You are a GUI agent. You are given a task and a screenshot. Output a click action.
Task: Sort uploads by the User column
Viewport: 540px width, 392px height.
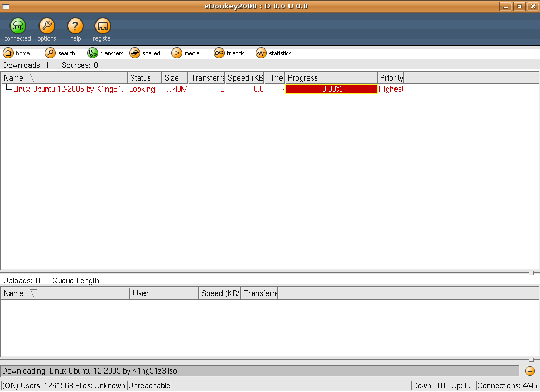coord(165,293)
